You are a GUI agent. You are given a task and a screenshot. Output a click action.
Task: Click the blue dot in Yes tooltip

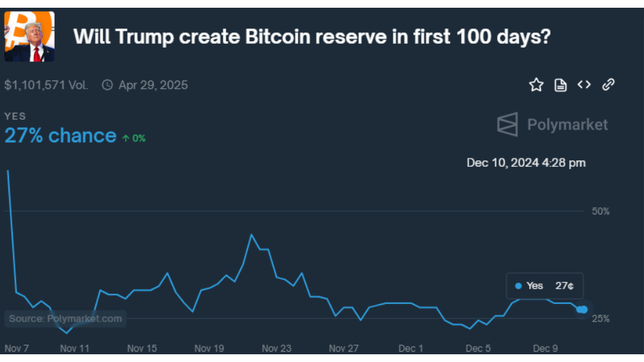coord(518,285)
